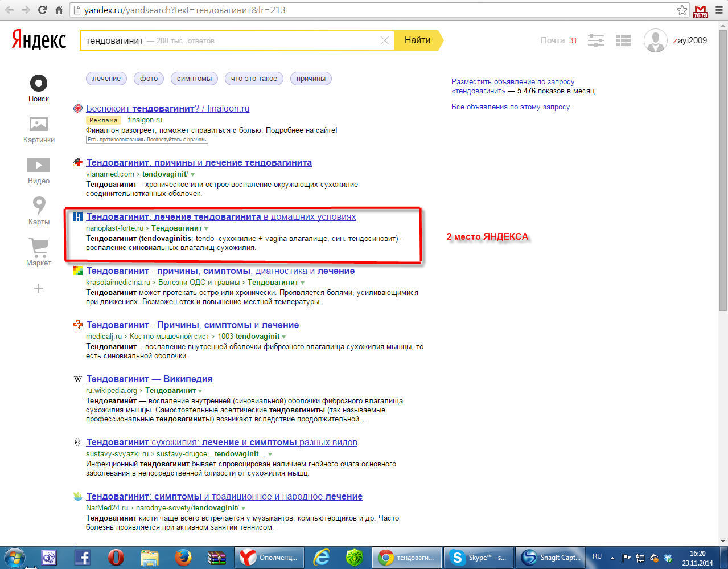Click the Найти search button

coord(418,40)
